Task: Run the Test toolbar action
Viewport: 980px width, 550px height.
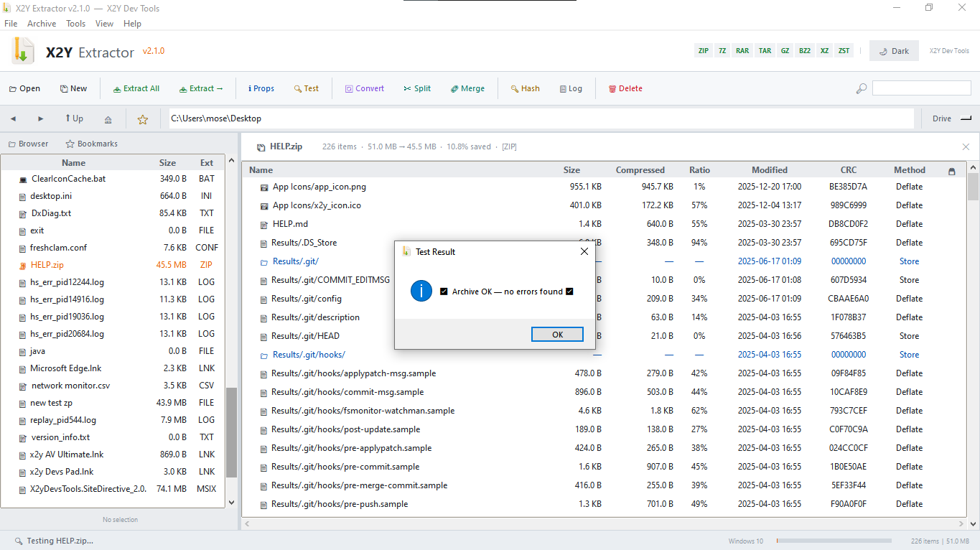Action: point(307,89)
